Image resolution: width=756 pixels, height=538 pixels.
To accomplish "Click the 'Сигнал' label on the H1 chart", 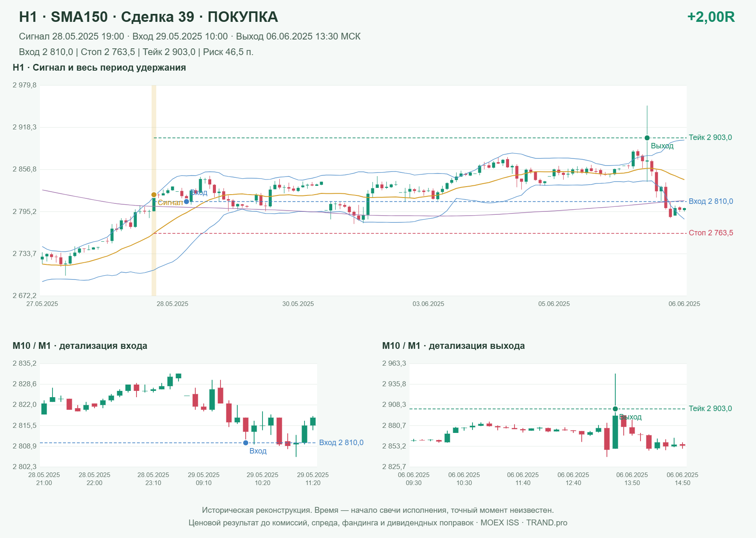I will coord(170,203).
